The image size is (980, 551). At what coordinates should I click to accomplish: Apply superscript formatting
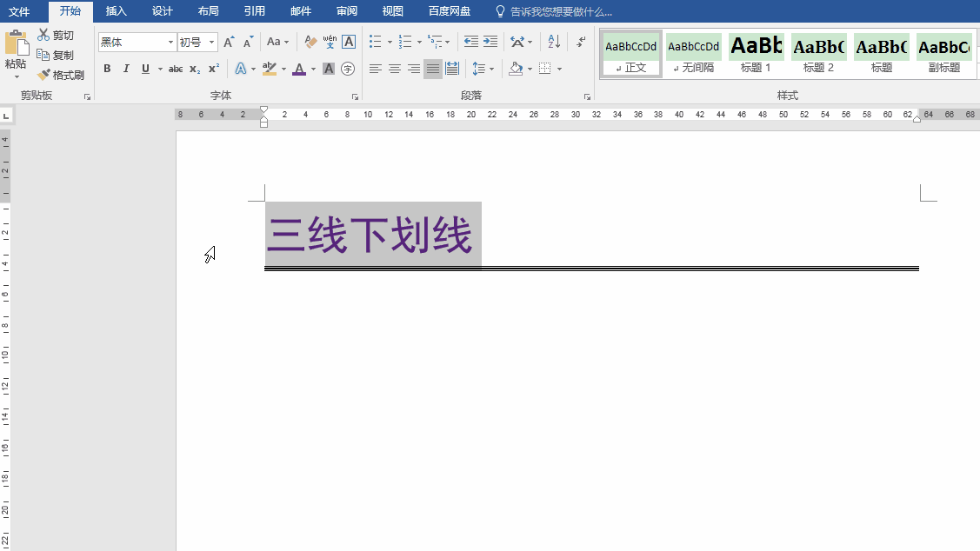click(x=211, y=69)
